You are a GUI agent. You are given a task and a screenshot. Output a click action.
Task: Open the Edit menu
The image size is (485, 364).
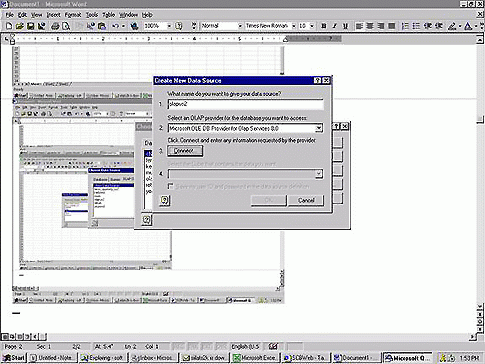point(22,15)
